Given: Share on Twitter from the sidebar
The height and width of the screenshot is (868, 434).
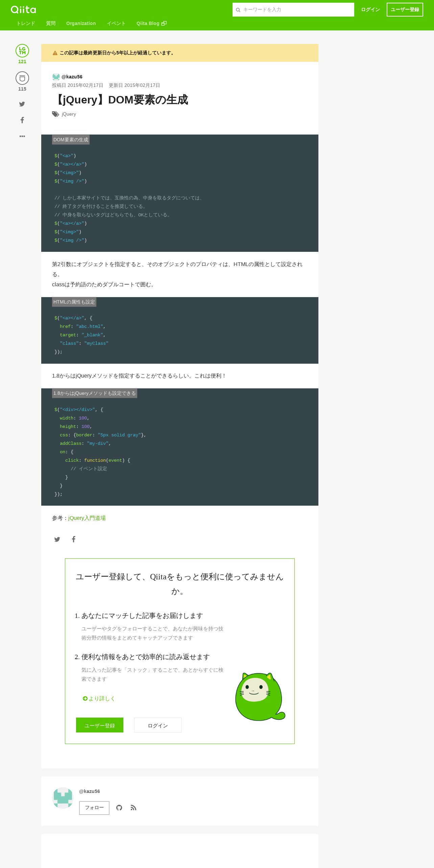Looking at the screenshot, I should pos(22,104).
